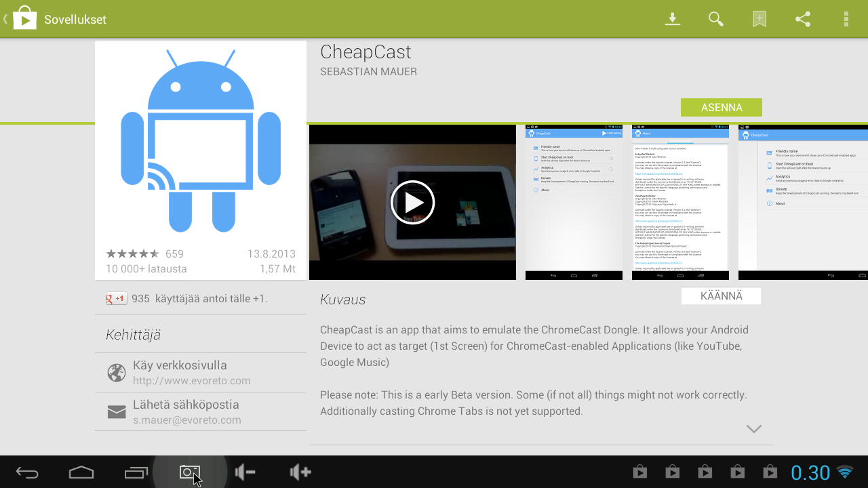Translate the description with KÄÄNNÄ

(x=722, y=296)
